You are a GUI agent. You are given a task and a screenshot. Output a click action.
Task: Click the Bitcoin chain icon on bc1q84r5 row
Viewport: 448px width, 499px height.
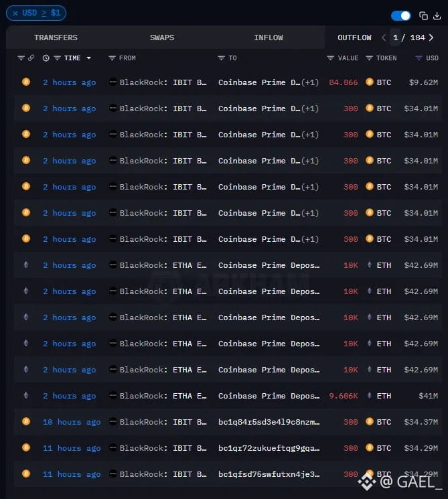(26, 421)
